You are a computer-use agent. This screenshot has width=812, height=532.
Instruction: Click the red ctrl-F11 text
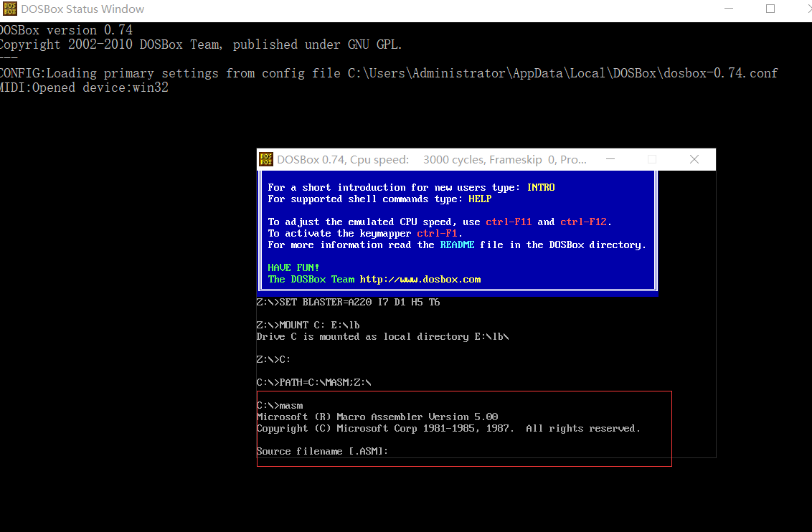coord(509,222)
